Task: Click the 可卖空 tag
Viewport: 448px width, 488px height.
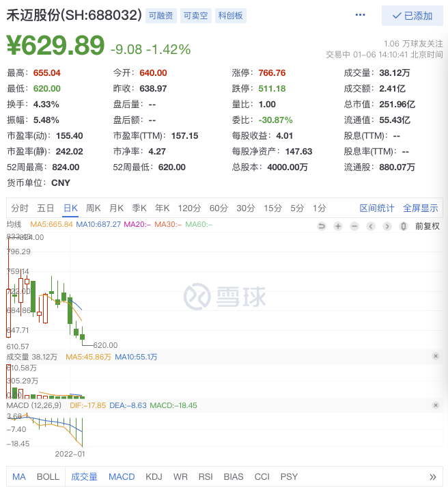Action: [196, 16]
